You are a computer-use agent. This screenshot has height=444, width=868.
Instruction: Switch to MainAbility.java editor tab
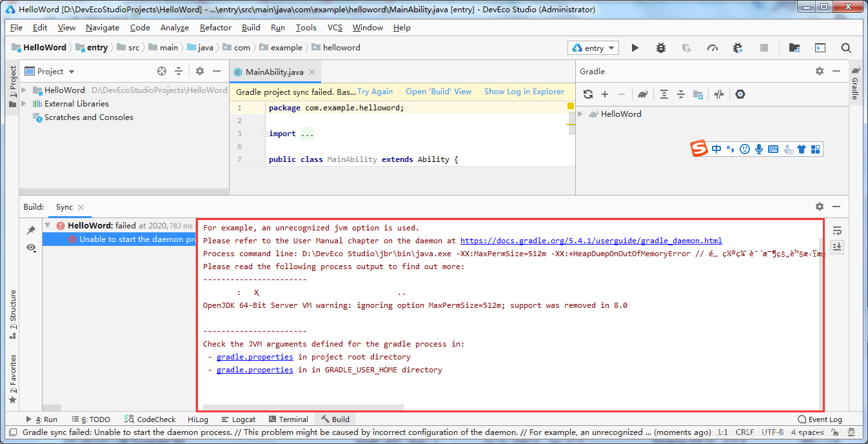[274, 72]
